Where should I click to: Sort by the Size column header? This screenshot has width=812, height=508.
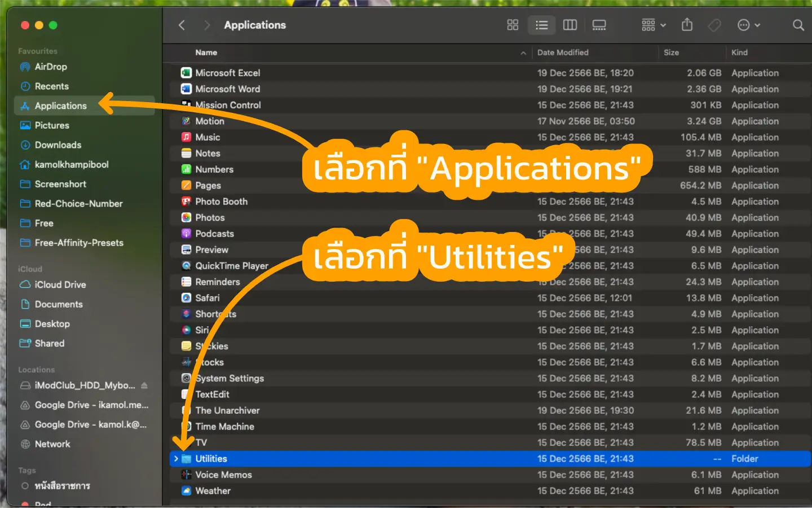(x=671, y=52)
